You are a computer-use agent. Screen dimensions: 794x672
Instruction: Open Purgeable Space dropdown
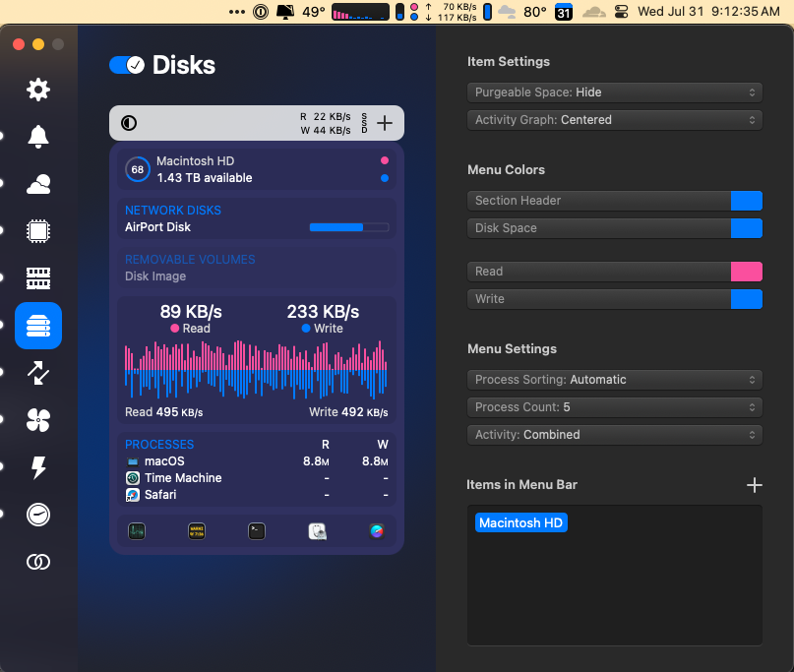(615, 92)
